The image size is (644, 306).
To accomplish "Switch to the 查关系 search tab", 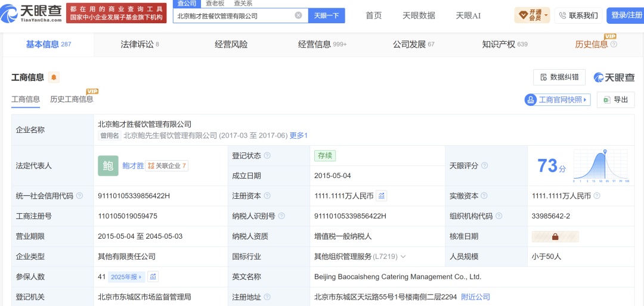I will tap(243, 4).
